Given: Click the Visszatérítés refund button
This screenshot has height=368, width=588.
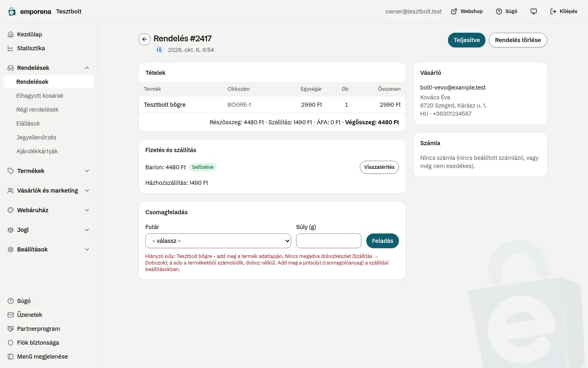Looking at the screenshot, I should 379,167.
